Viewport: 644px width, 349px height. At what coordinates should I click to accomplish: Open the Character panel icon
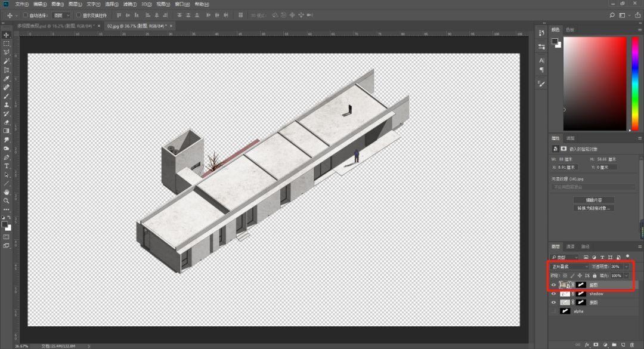(x=541, y=60)
